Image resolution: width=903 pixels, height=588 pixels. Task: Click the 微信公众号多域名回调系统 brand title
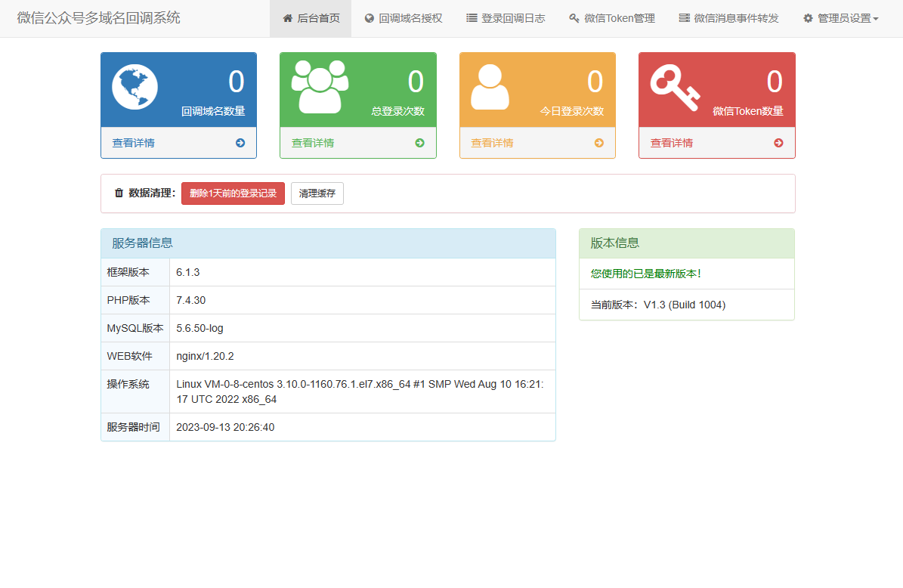pos(99,18)
